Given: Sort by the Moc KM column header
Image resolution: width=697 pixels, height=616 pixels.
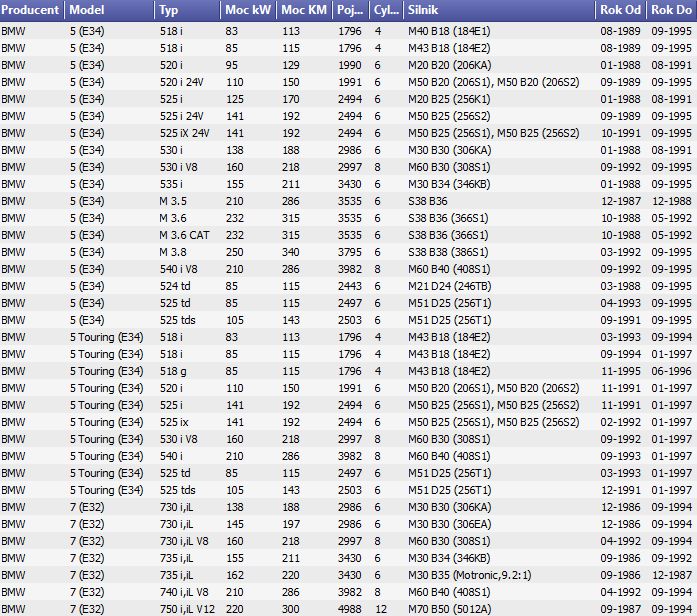Looking at the screenshot, I should [x=304, y=10].
